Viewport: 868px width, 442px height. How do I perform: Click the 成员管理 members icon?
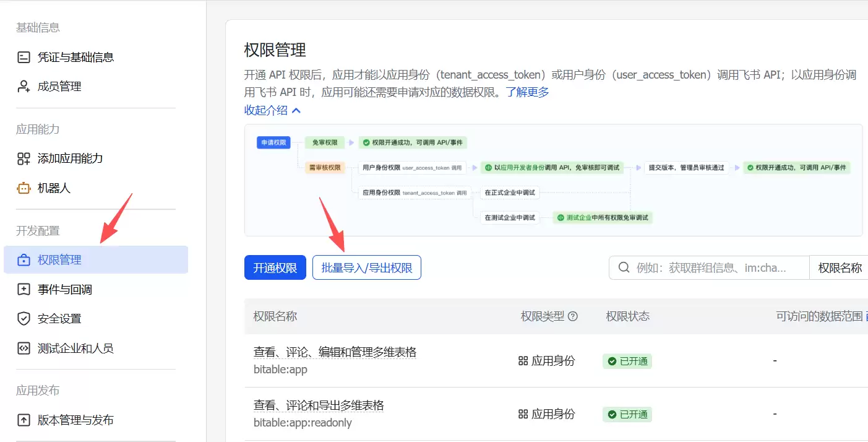pos(24,86)
